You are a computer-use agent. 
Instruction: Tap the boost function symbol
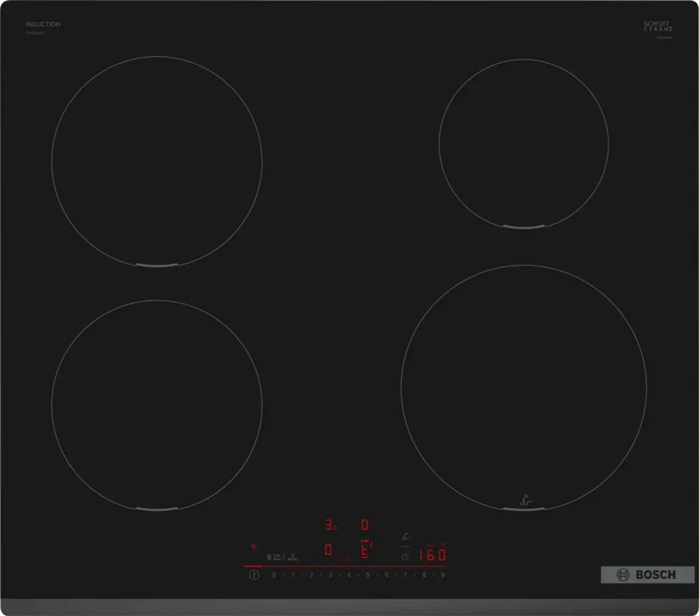293,557
